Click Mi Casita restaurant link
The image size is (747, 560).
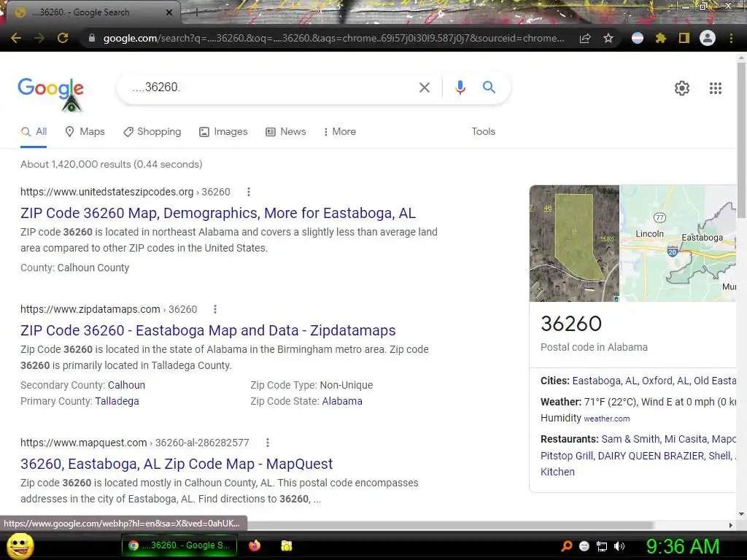coord(686,439)
